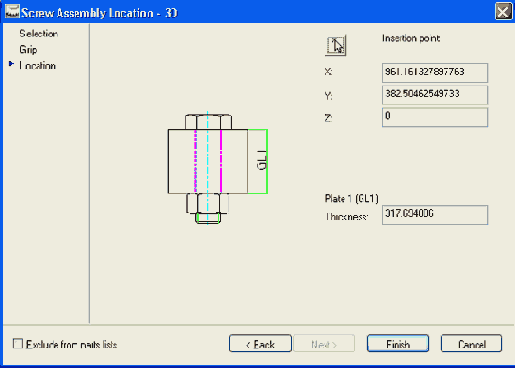The height and width of the screenshot is (368, 515).
Task: Click the Y coordinate input field
Action: tap(435, 95)
